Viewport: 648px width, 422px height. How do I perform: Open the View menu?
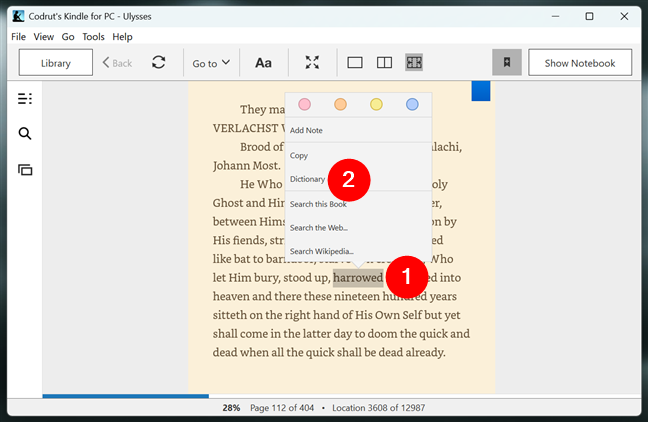[44, 37]
